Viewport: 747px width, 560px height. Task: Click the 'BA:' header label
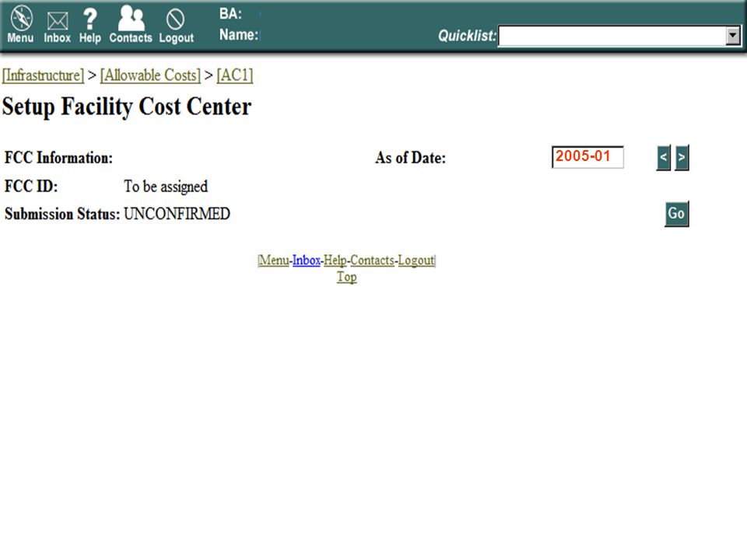point(230,14)
